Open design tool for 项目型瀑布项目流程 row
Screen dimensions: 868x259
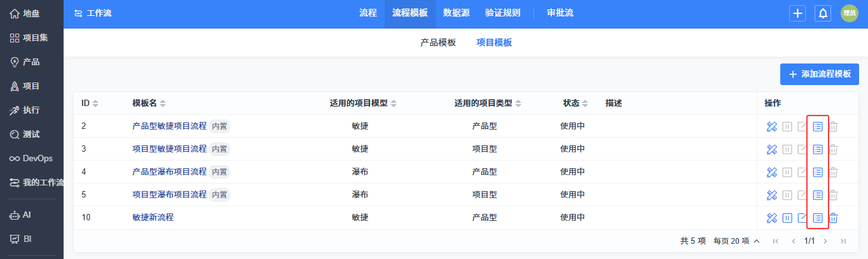(772, 195)
